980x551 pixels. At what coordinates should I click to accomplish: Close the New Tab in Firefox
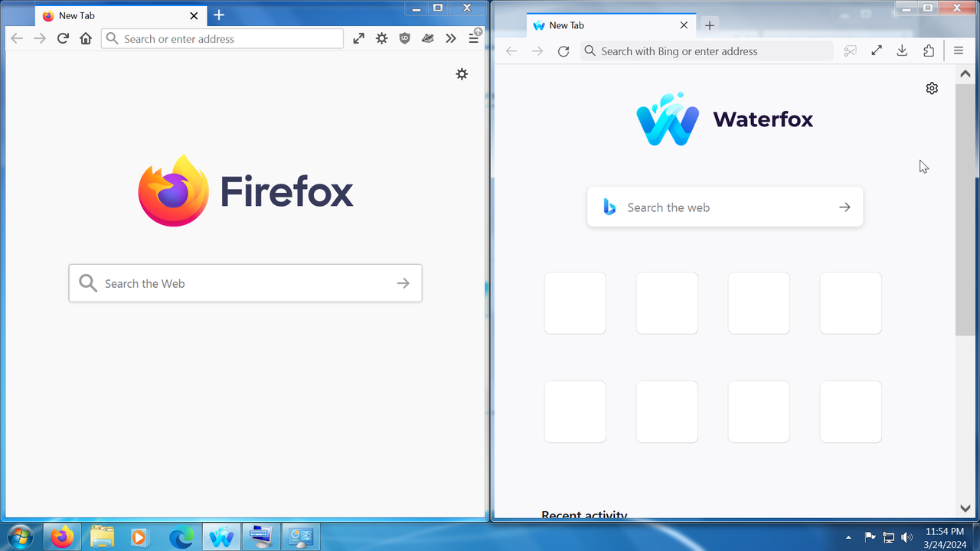(194, 15)
